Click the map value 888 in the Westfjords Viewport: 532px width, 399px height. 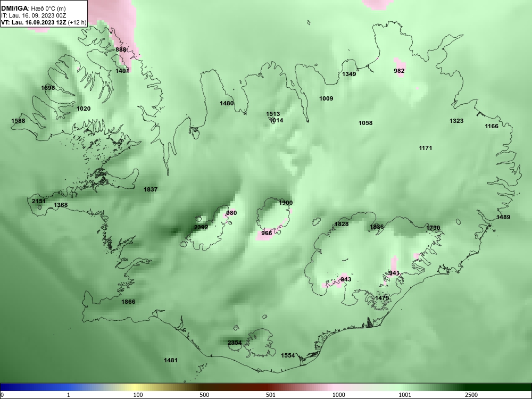[x=121, y=49]
